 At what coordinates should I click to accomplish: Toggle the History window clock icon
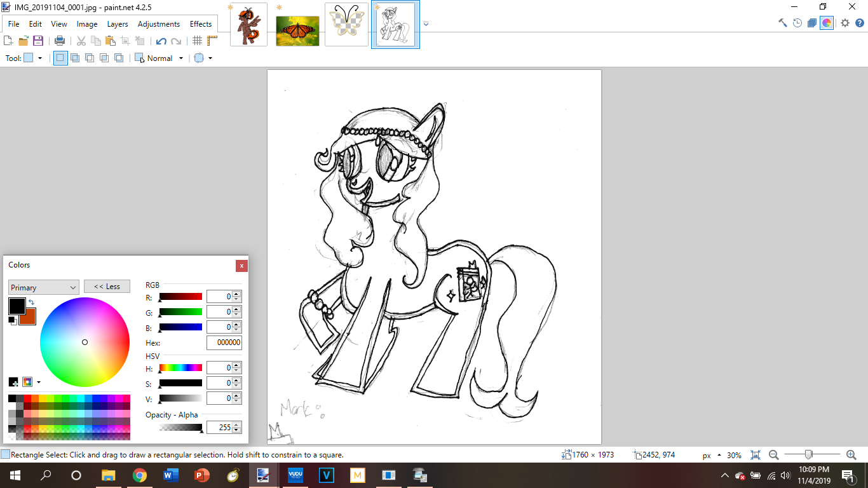797,23
